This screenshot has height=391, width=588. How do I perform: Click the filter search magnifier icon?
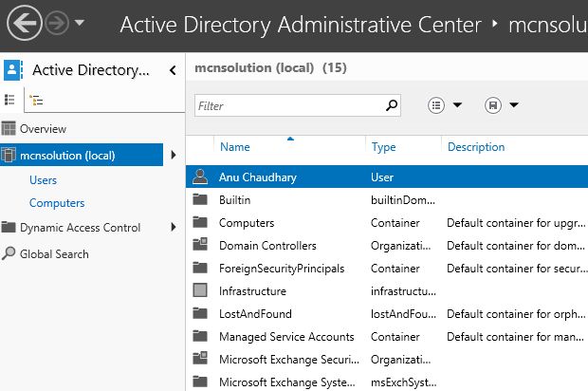[391, 106]
